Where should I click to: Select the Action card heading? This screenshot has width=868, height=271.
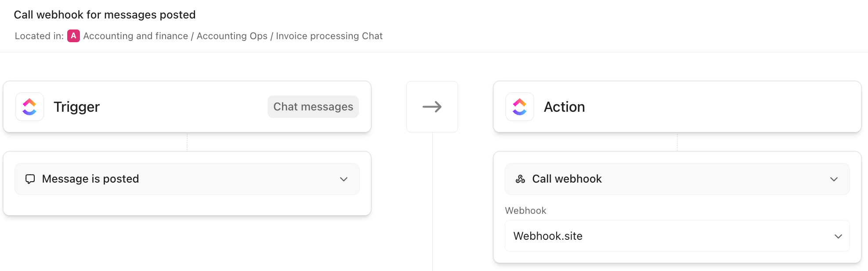click(564, 107)
